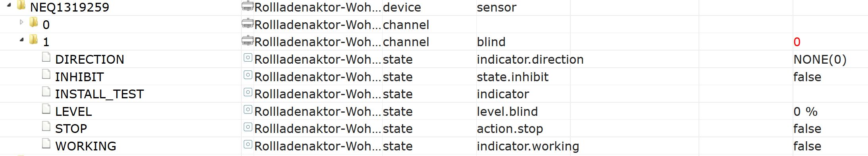The width and height of the screenshot is (868, 156).
Task: Select the INSTALL_TEST state entry
Action: [x=99, y=94]
